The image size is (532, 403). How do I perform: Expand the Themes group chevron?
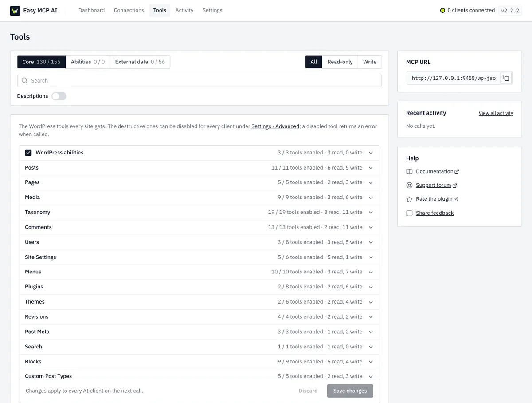tap(371, 302)
